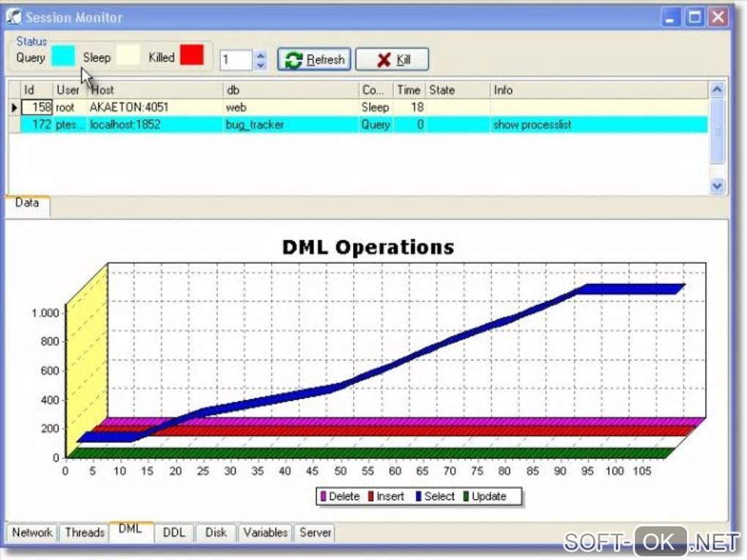Click the db column header
This screenshot has width=747, height=560.
coord(291,90)
